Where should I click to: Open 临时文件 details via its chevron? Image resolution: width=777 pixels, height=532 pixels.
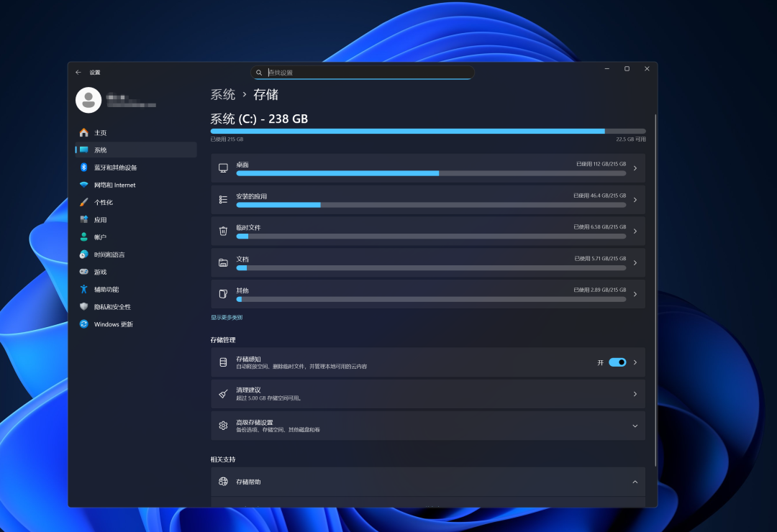point(635,231)
